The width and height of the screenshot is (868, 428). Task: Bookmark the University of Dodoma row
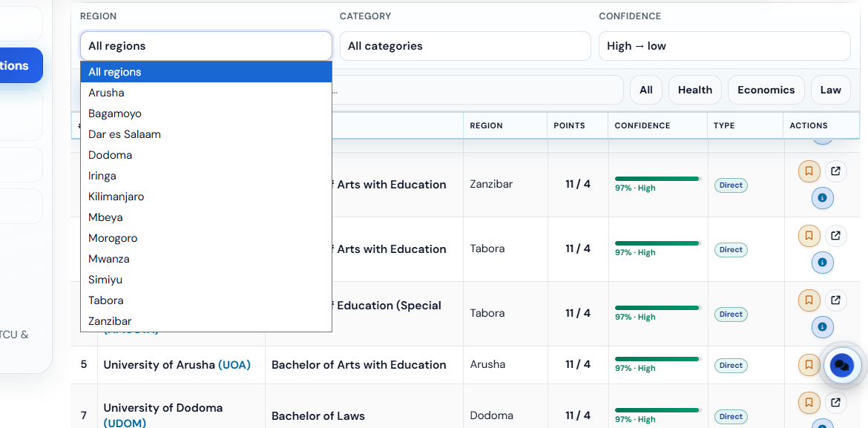click(x=809, y=403)
